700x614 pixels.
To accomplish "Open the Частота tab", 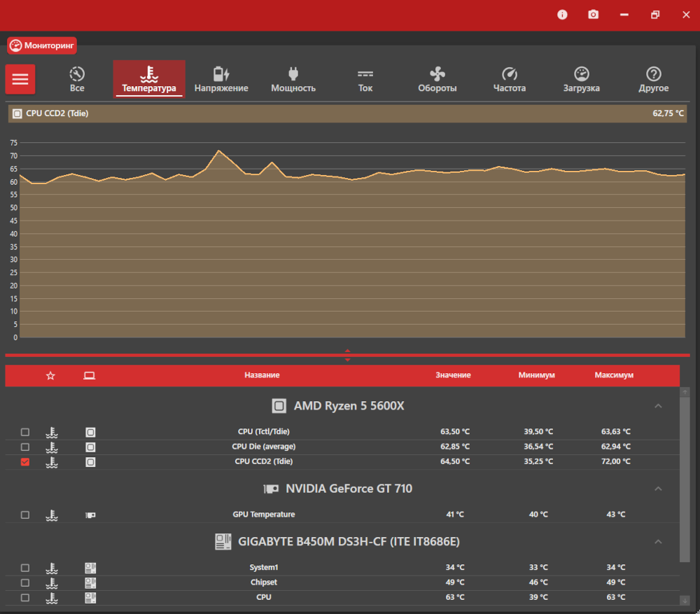I will (510, 79).
